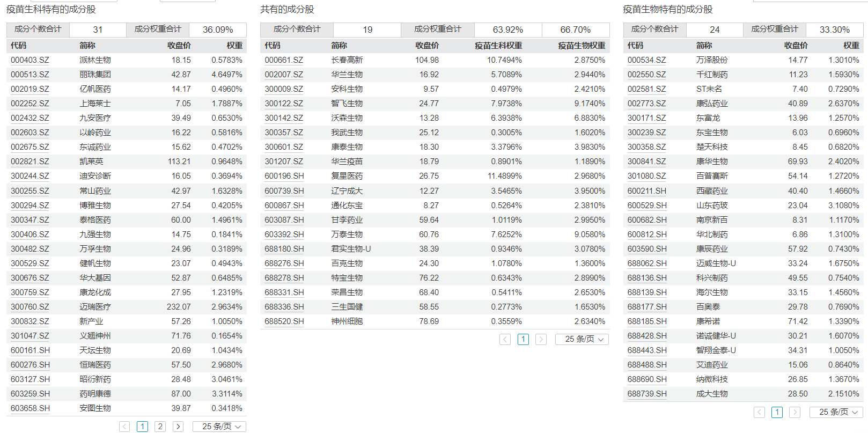This screenshot has width=868, height=433.
Task: Select stock name 成大生物
Action: tap(712, 394)
